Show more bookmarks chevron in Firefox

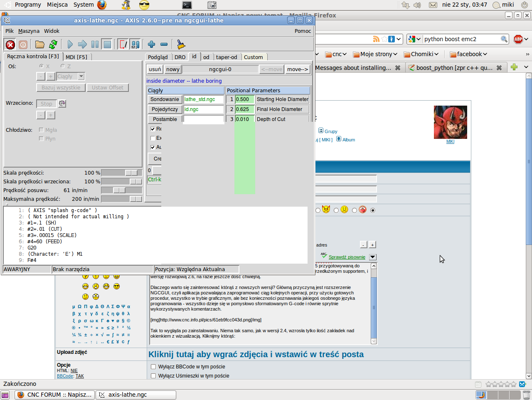(x=527, y=54)
